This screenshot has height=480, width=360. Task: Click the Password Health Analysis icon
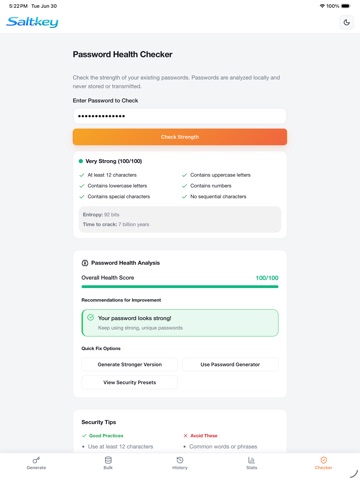85,263
